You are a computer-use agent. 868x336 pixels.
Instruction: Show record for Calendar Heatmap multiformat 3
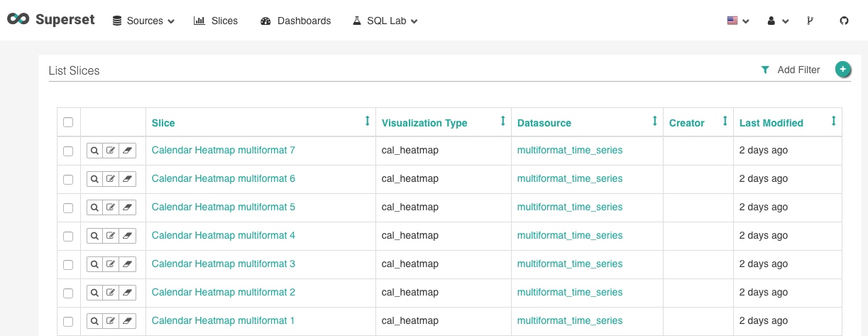click(x=94, y=264)
